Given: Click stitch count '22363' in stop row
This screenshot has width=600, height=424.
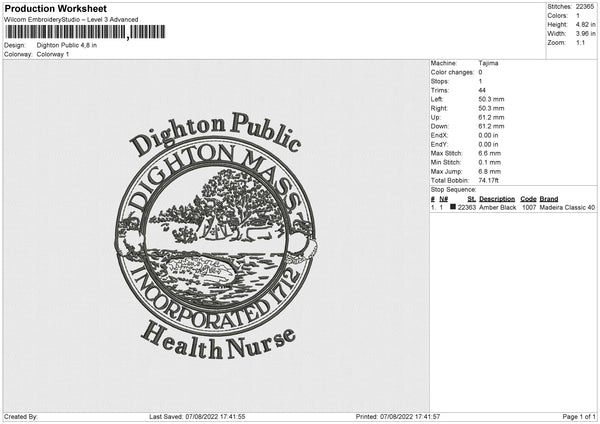Looking at the screenshot, I should (467, 207).
